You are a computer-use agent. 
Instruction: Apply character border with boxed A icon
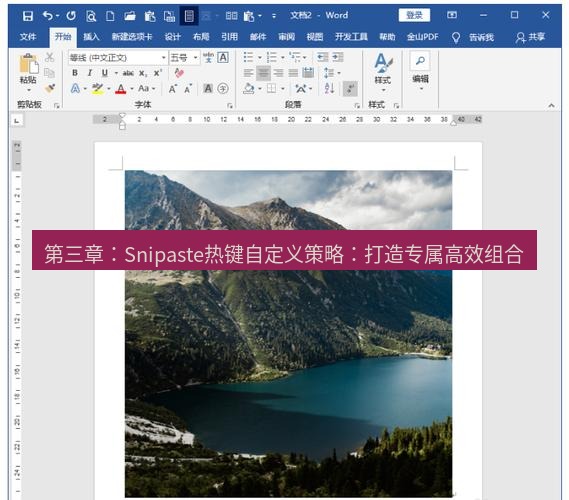(x=223, y=57)
